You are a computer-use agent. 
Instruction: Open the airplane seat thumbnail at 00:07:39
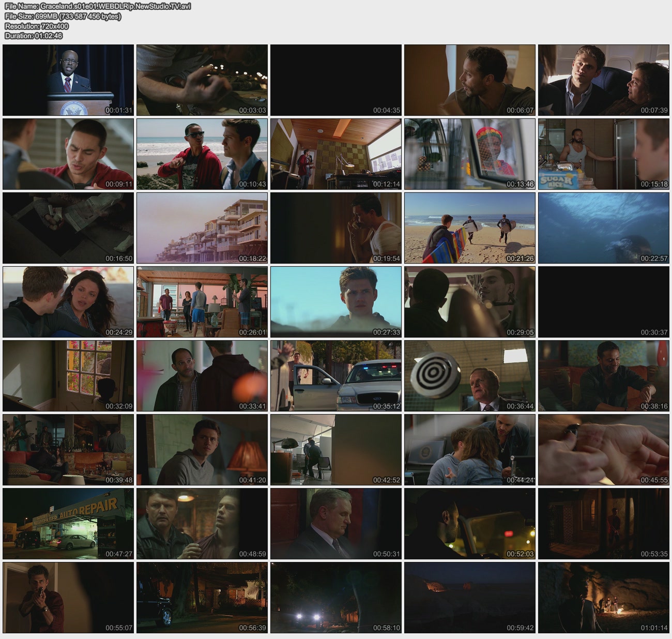click(603, 80)
